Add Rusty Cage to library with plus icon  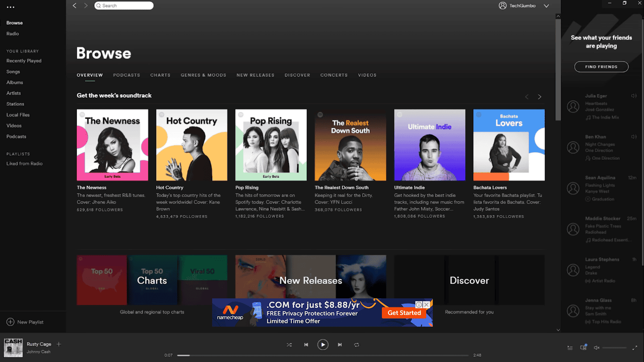(x=59, y=344)
